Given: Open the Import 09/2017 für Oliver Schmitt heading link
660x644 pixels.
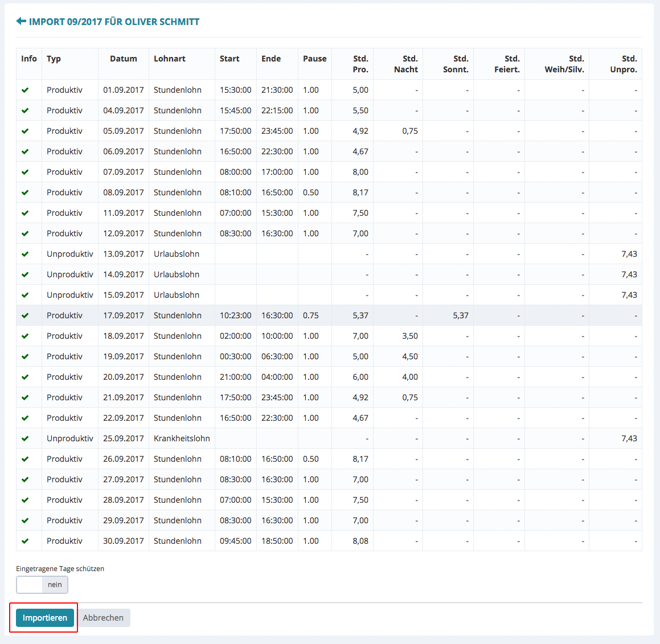Looking at the screenshot, I should [x=114, y=22].
